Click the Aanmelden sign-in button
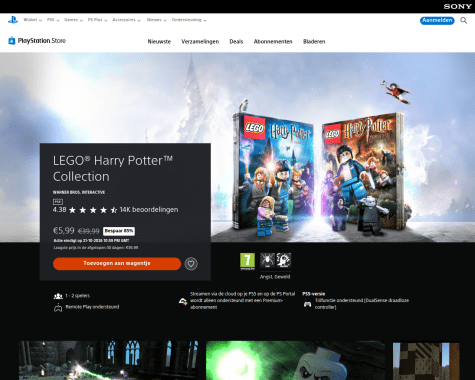Screen dimensions: 475x380 click(437, 21)
